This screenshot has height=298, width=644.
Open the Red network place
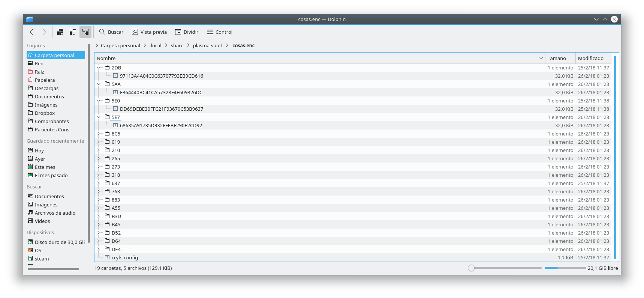(x=56, y=63)
